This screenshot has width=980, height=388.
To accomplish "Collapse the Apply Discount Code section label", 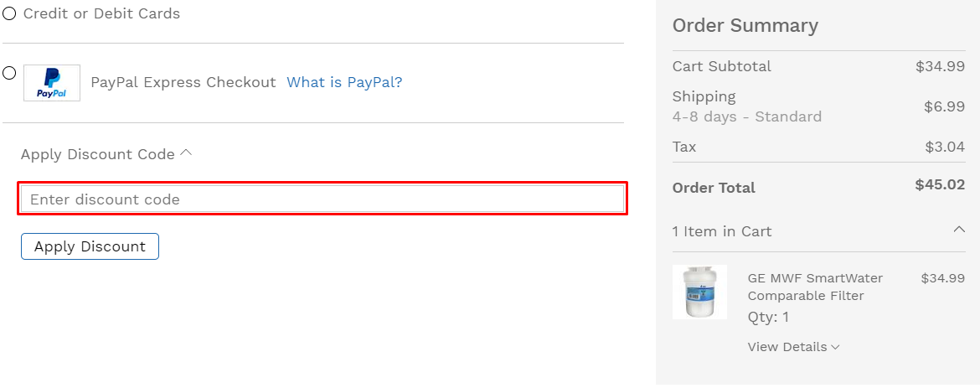I will click(97, 154).
